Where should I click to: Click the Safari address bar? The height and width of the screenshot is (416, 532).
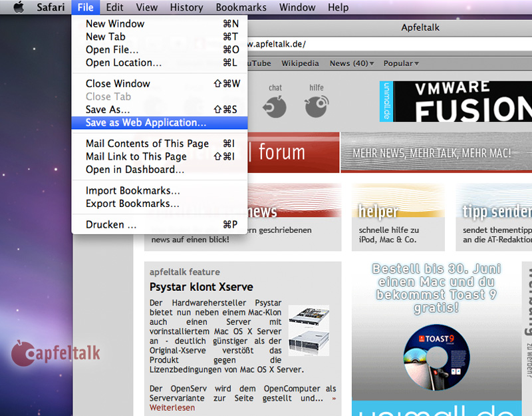click(390, 44)
